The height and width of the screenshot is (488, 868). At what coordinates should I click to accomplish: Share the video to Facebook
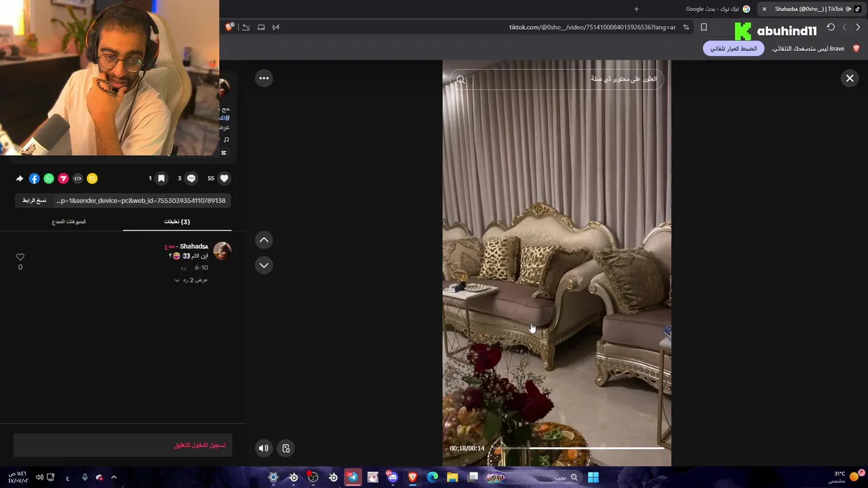(34, 178)
